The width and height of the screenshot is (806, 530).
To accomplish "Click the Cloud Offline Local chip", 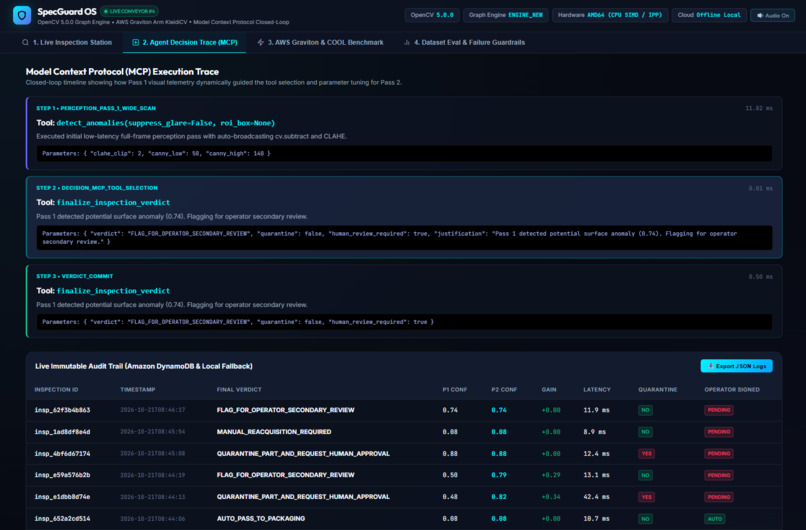I will click(709, 15).
